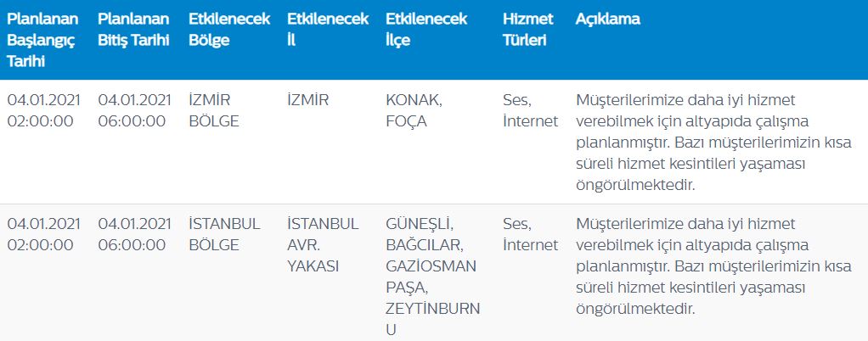Click Ses, İnternet in the İstanbul row
This screenshot has height=341, width=868.
pos(530,234)
